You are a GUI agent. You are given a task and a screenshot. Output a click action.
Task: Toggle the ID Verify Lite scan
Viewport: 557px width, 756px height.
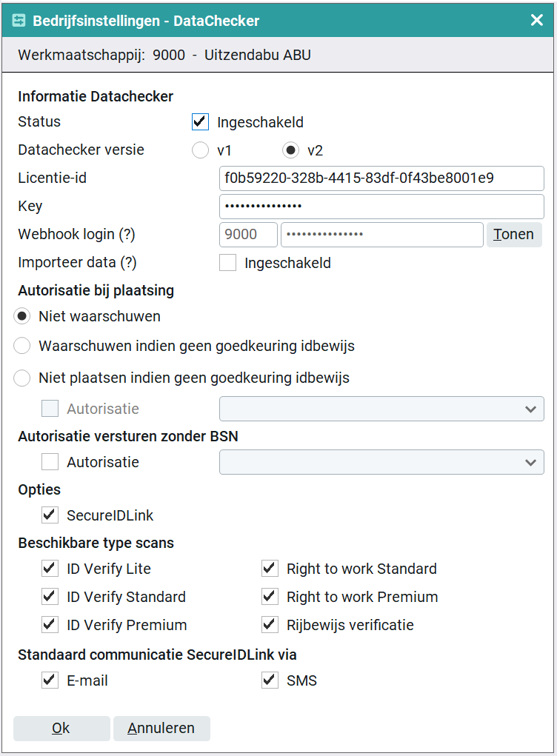50,569
